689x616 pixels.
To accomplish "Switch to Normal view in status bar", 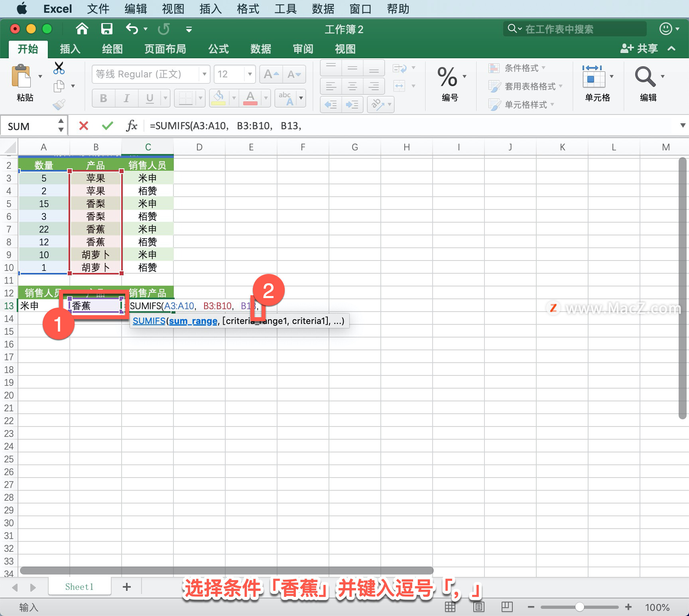I will (x=450, y=607).
